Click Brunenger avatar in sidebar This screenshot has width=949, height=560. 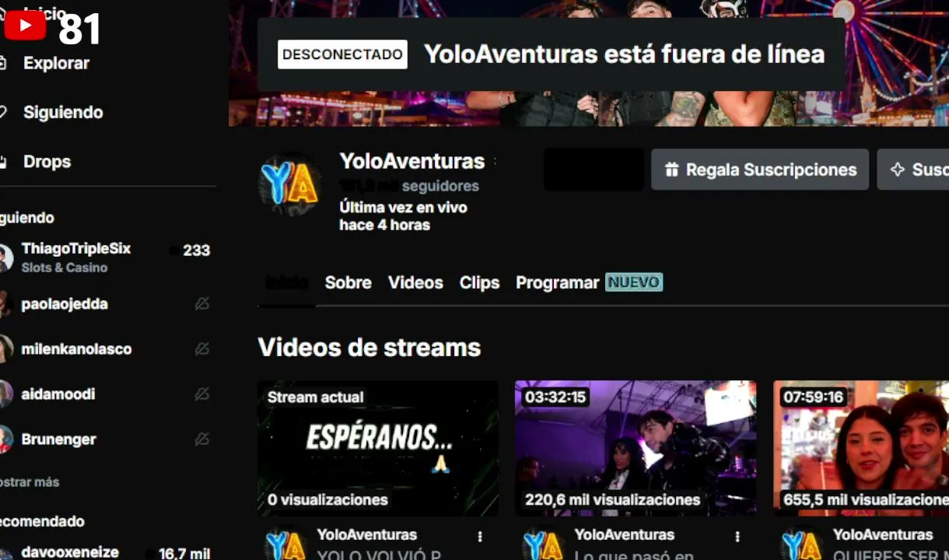click(x=5, y=439)
